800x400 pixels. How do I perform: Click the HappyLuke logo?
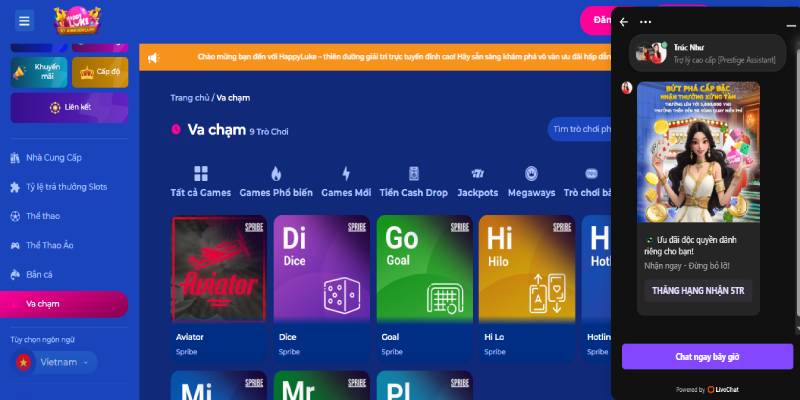click(x=78, y=20)
